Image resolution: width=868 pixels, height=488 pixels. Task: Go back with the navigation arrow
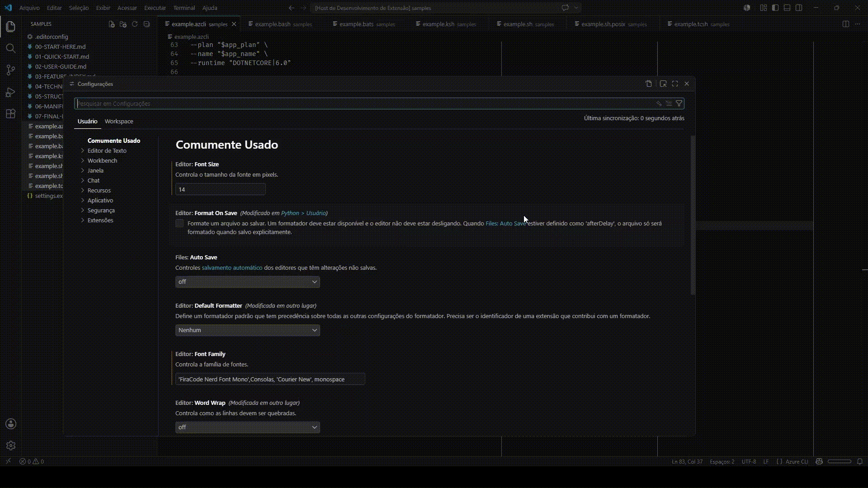coord(292,8)
